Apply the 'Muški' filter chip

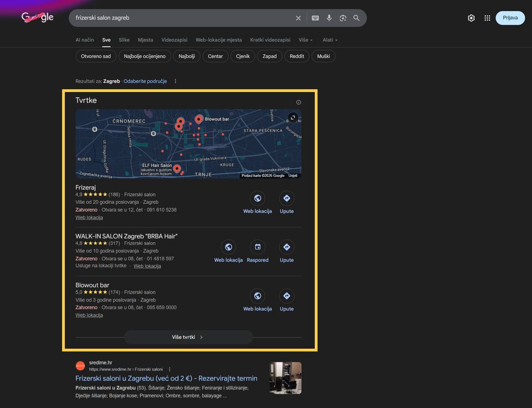323,57
